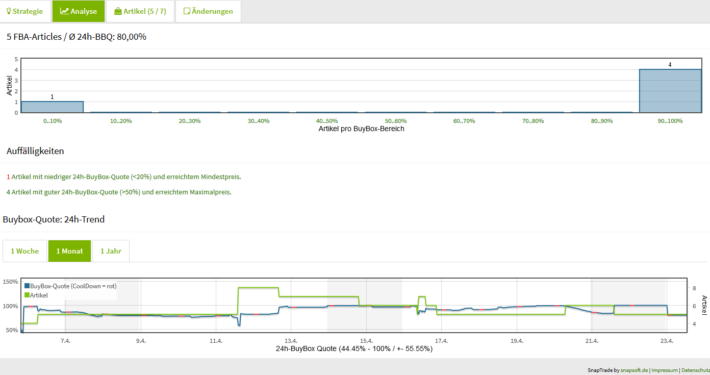Click the 0..10% bar in the chart
The width and height of the screenshot is (710, 375).
click(x=52, y=107)
